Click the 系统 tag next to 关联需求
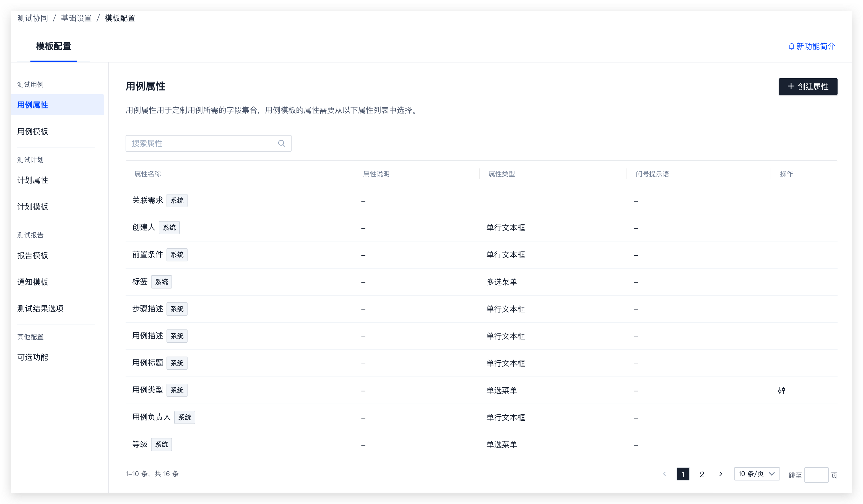This screenshot has height=504, width=863. [177, 201]
